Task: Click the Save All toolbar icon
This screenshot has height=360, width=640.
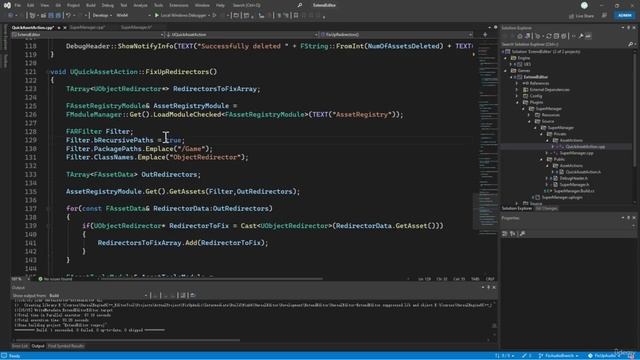Action: click(58, 16)
